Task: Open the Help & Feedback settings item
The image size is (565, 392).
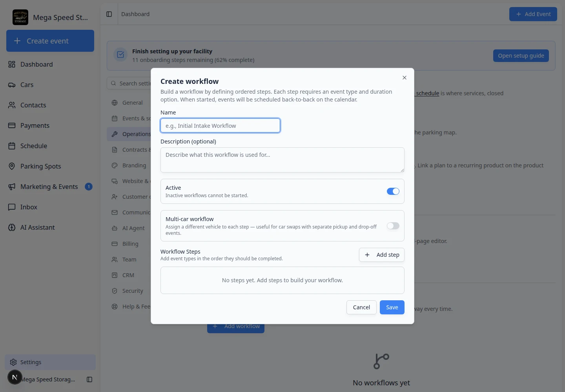Action: click(129, 307)
